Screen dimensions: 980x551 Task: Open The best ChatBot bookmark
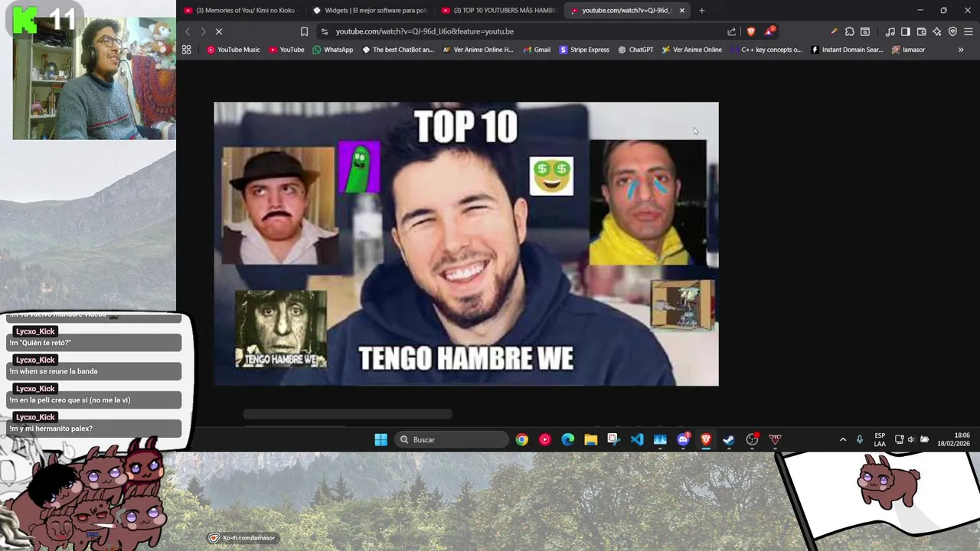point(398,50)
